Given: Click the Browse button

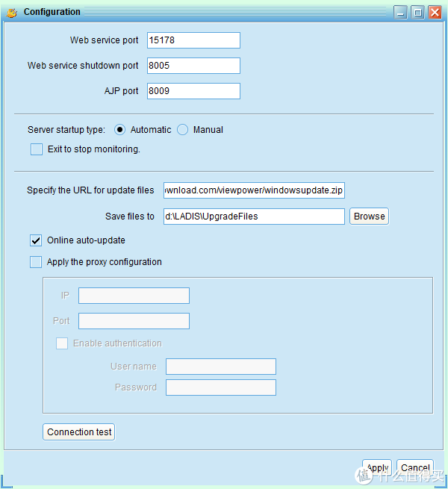Looking at the screenshot, I should click(x=369, y=217).
